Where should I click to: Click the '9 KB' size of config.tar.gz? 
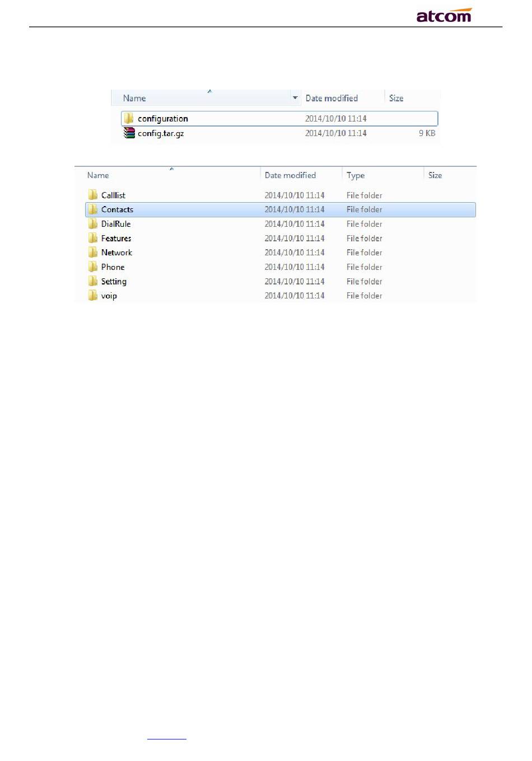pos(427,133)
